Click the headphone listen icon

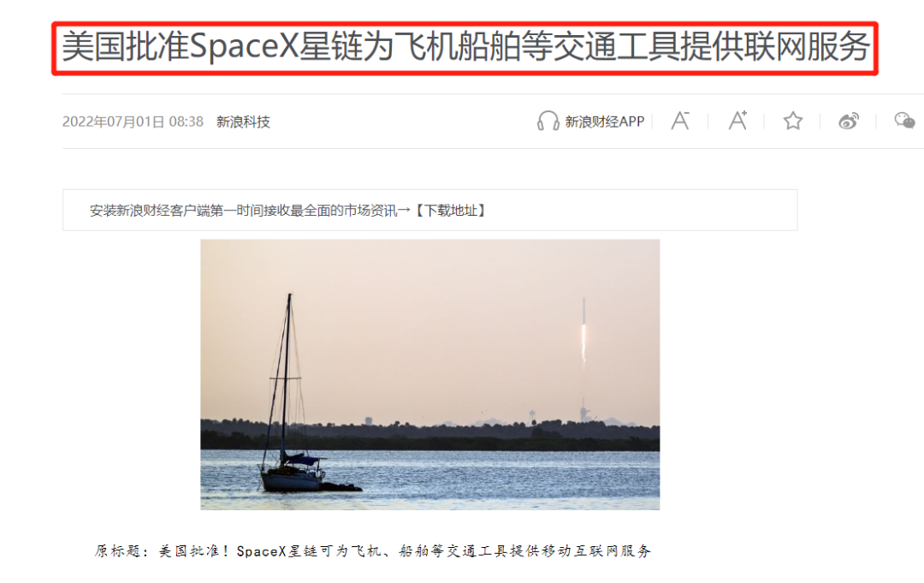548,121
